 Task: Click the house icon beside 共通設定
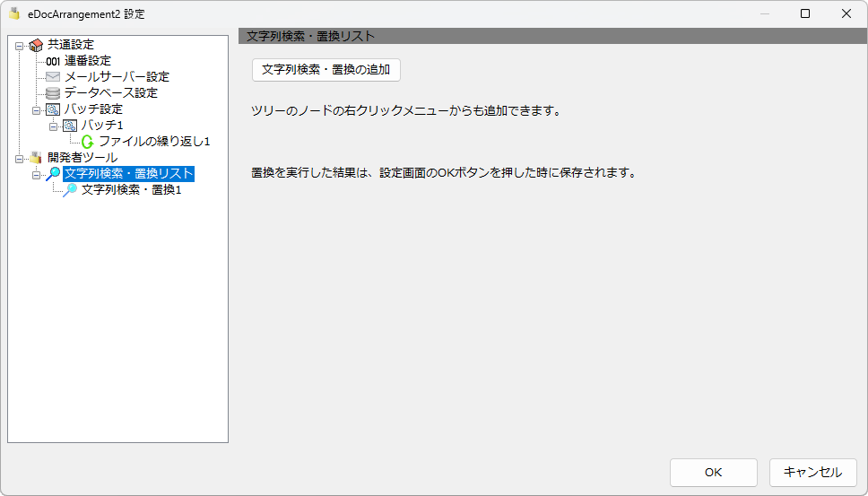tap(36, 46)
